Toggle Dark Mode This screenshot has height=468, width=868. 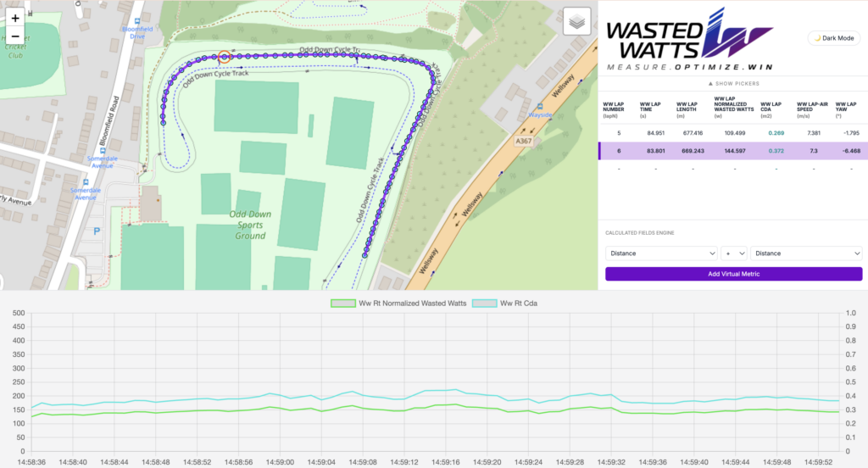click(834, 38)
